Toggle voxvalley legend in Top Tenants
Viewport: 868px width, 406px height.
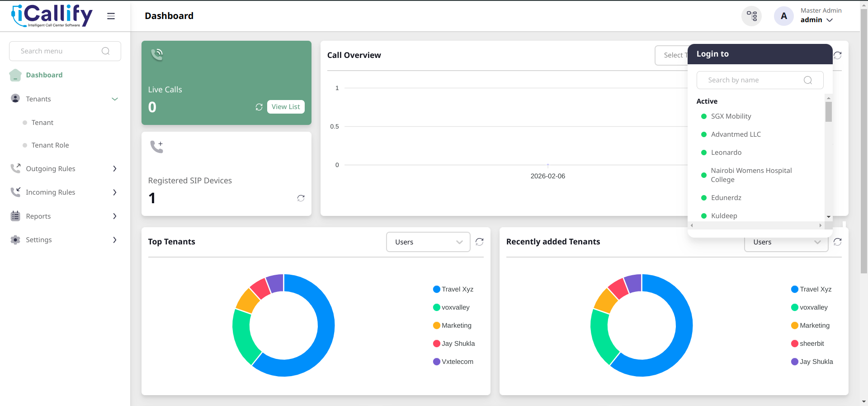pos(451,307)
